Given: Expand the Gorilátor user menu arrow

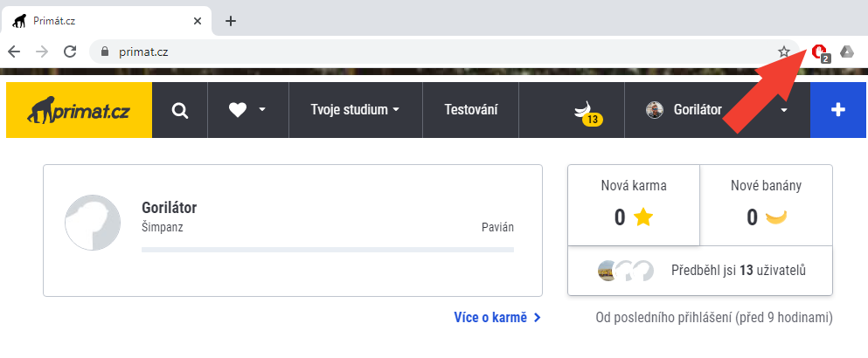Looking at the screenshot, I should point(784,111).
